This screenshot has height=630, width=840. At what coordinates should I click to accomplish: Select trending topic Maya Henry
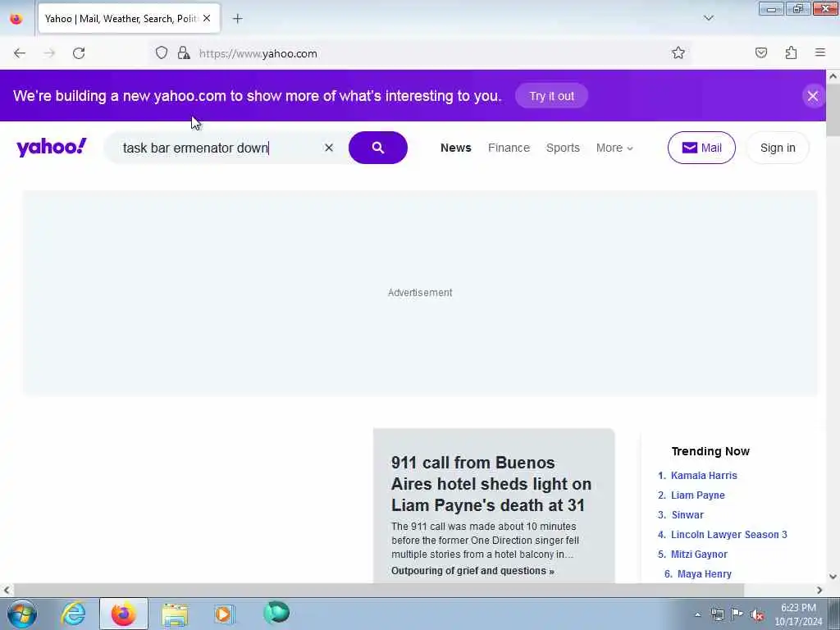[x=704, y=574]
